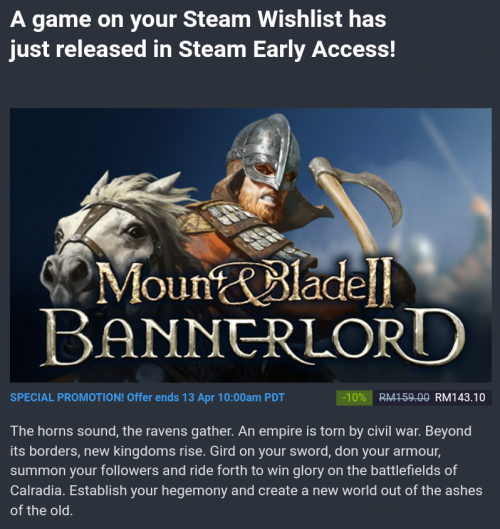Click the warrior's steel helmet in artwork

[264, 149]
